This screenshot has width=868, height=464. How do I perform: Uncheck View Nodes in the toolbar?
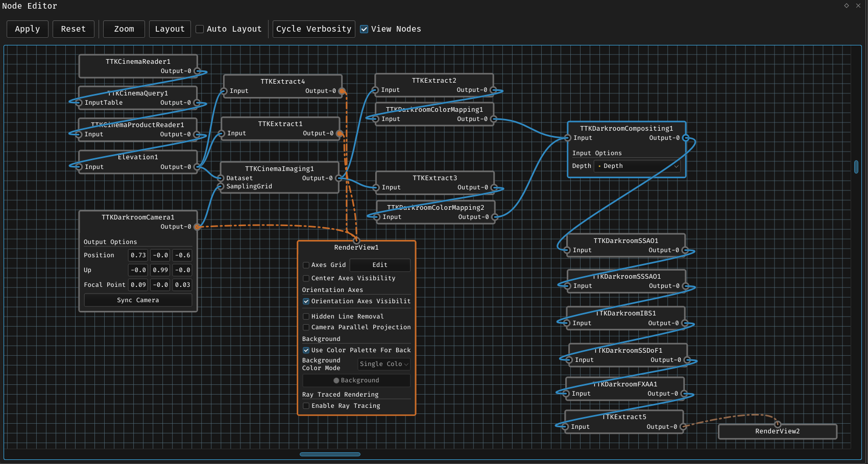pyautogui.click(x=364, y=29)
